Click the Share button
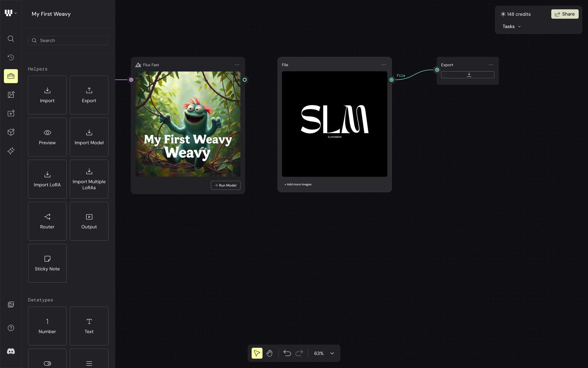 pos(565,14)
